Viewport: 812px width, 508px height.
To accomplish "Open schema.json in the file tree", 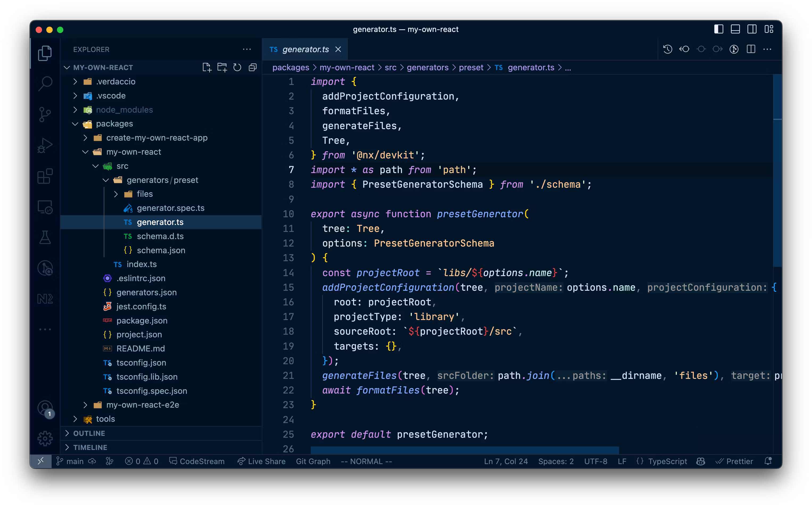I will point(161,250).
